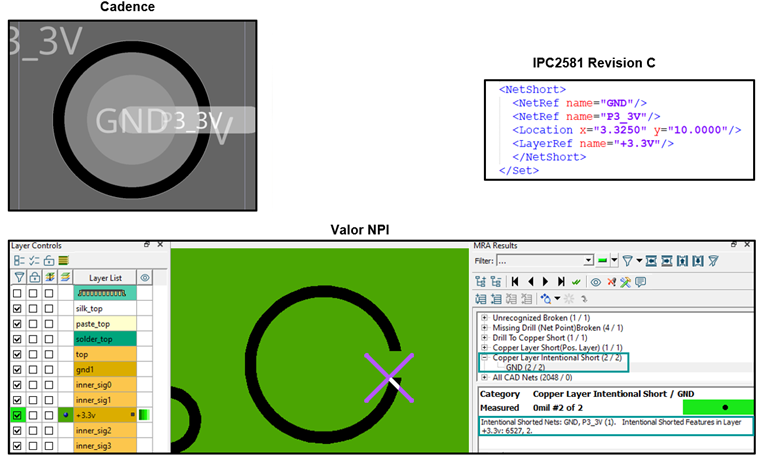The height and width of the screenshot is (460, 764).
Task: Go to previous MRA result arrow
Action: point(532,282)
